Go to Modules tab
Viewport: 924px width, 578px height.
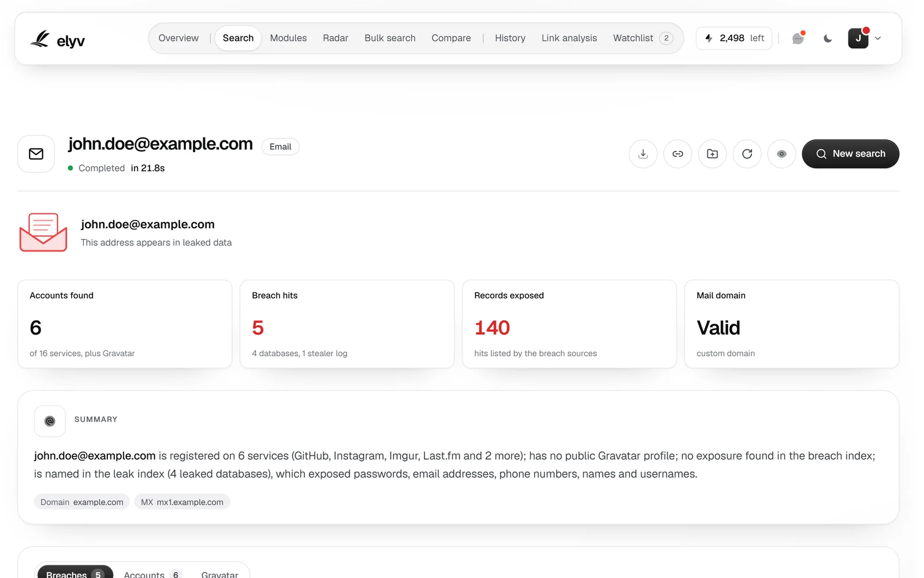pos(288,38)
